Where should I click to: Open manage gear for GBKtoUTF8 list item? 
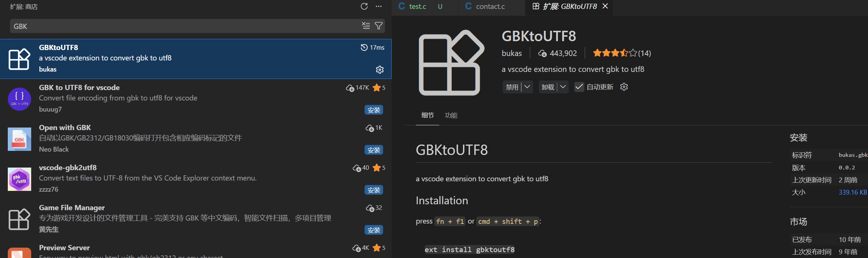tap(380, 69)
